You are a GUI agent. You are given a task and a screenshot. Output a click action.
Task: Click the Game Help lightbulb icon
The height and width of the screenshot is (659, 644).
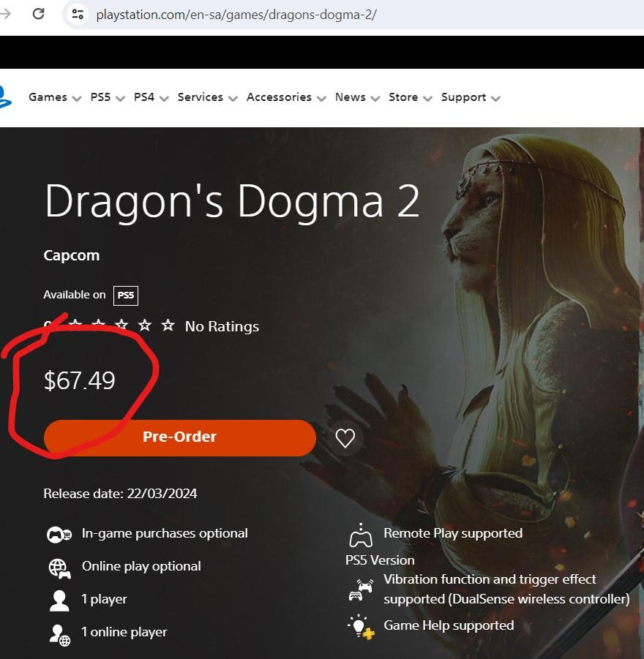(x=361, y=627)
